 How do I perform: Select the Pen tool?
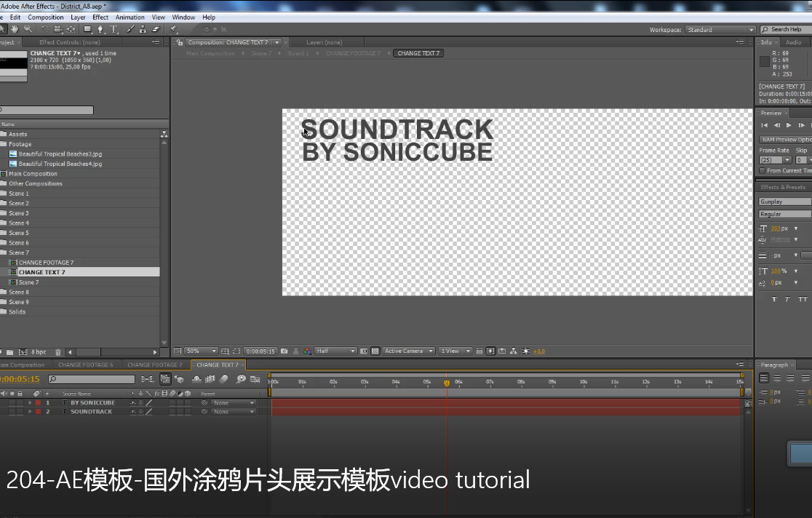pyautogui.click(x=101, y=29)
